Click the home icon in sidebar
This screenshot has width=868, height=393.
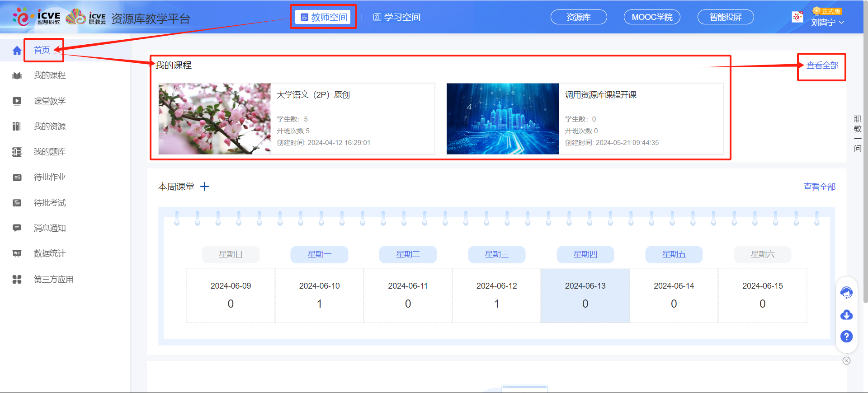[17, 50]
